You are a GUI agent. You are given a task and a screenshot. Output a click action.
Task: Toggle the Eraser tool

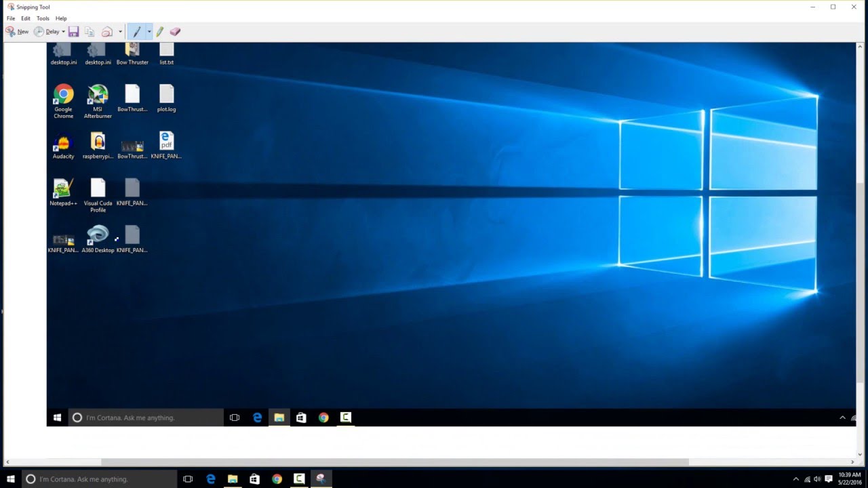tap(175, 32)
